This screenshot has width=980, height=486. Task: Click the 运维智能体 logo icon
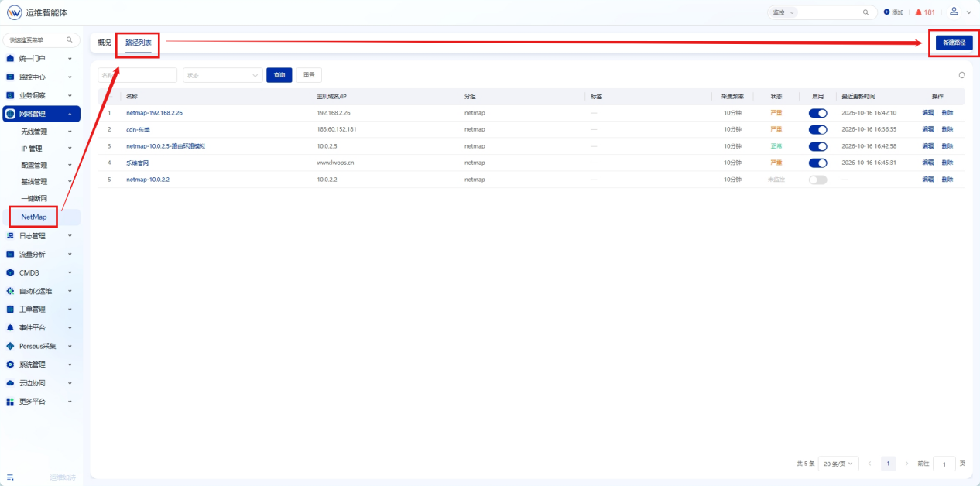pyautogui.click(x=14, y=12)
